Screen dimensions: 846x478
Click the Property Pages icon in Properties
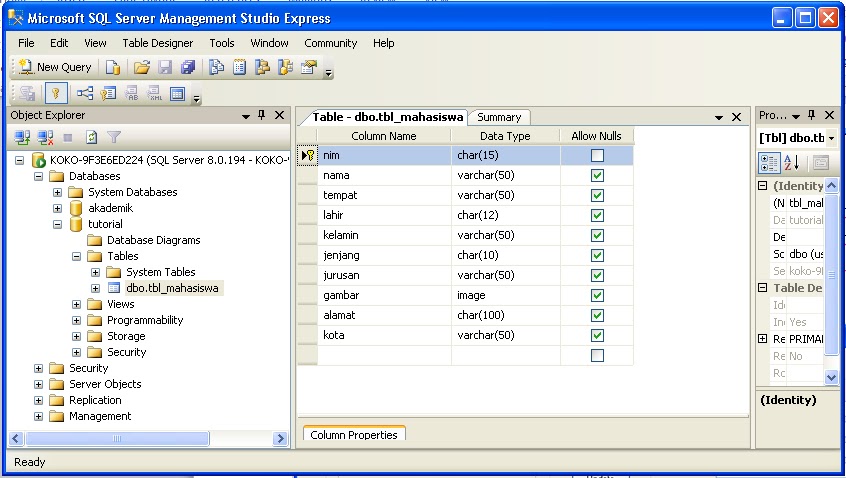(x=821, y=162)
